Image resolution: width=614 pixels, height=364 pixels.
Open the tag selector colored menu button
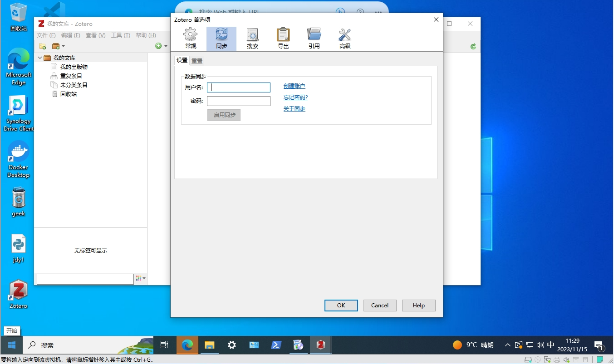click(x=141, y=278)
